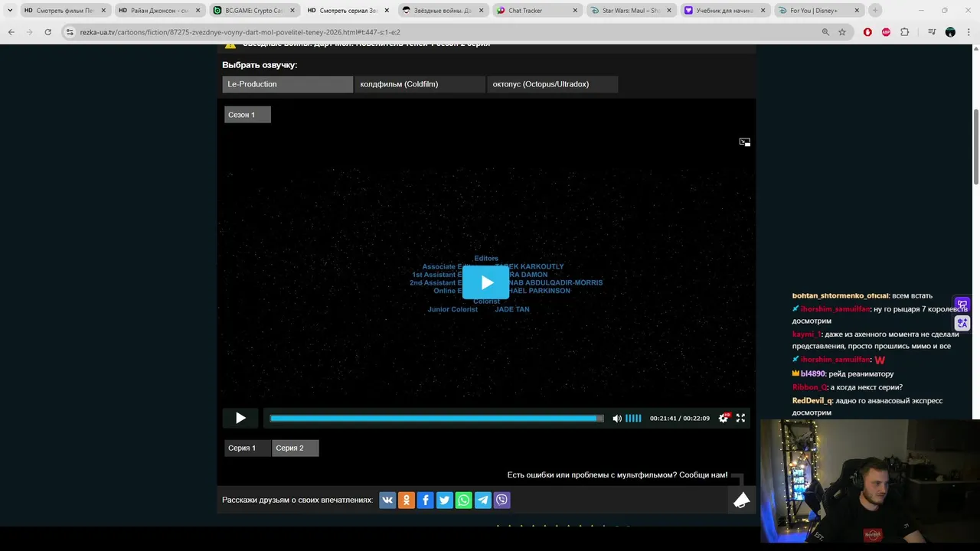Viewport: 980px width, 551px height.
Task: Select Сезон 1
Action: (247, 115)
